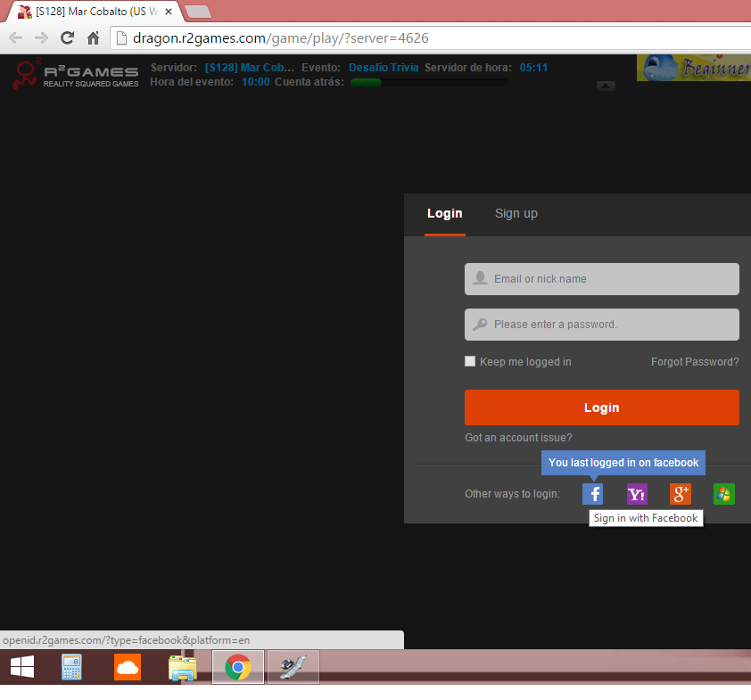The height and width of the screenshot is (700, 751).
Task: Reload the page with the refresh icon
Action: pos(67,37)
